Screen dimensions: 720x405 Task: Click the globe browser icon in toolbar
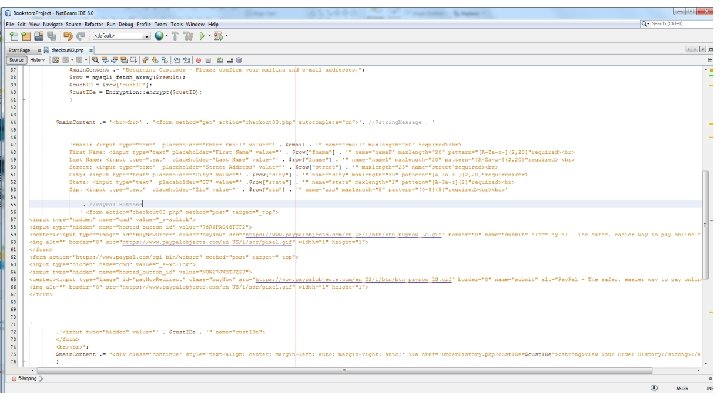(x=159, y=36)
